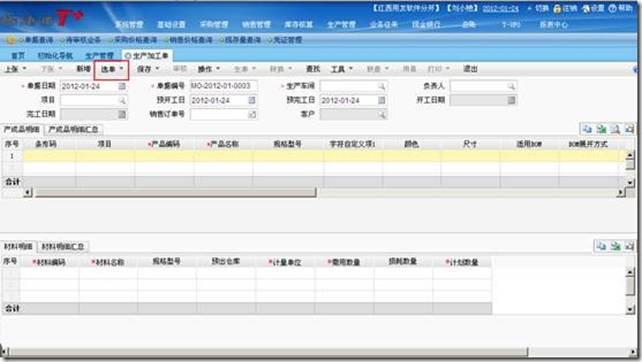
Task: Open 设置 in top-right header
Action: click(x=593, y=9)
